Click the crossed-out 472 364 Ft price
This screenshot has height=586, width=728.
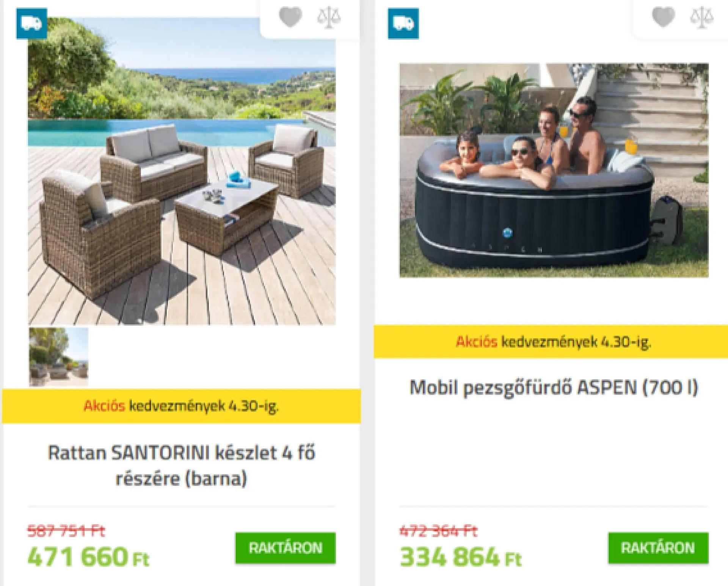tap(438, 530)
